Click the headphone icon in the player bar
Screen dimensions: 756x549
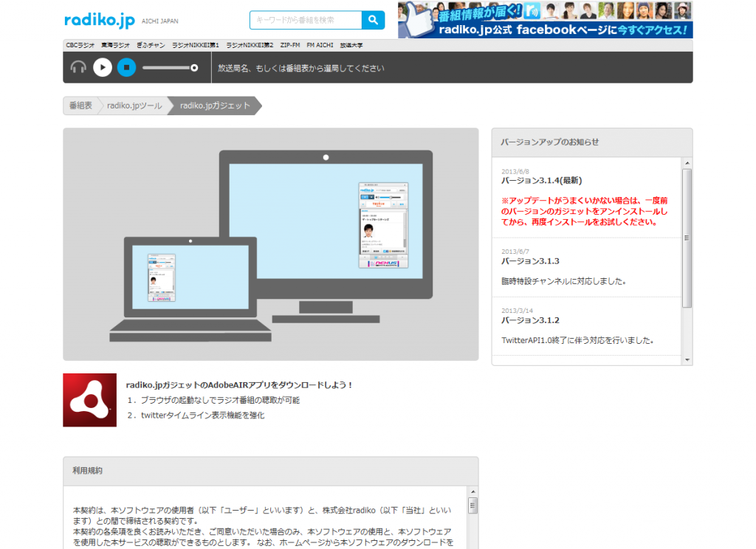[77, 67]
